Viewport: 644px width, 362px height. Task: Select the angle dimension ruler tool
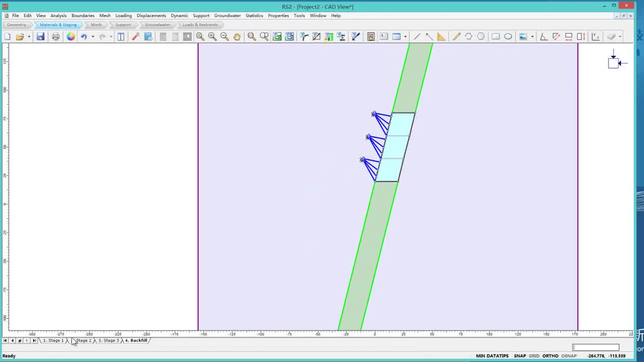pos(441,36)
